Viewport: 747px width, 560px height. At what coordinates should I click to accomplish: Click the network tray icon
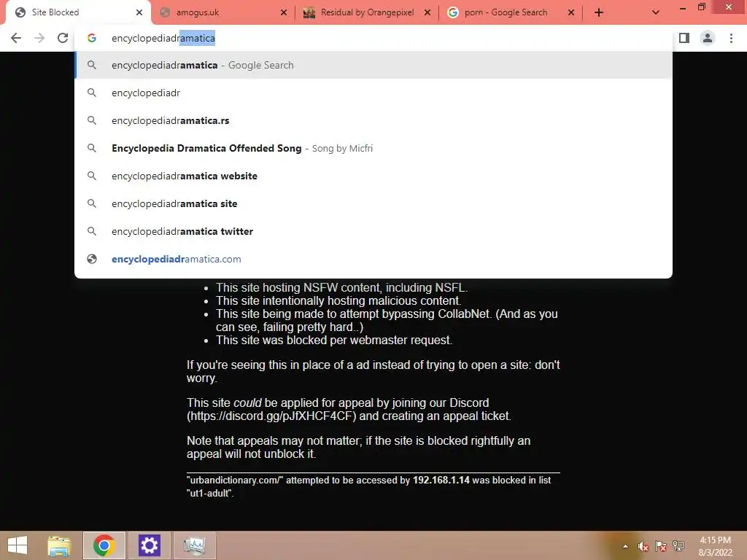click(678, 546)
